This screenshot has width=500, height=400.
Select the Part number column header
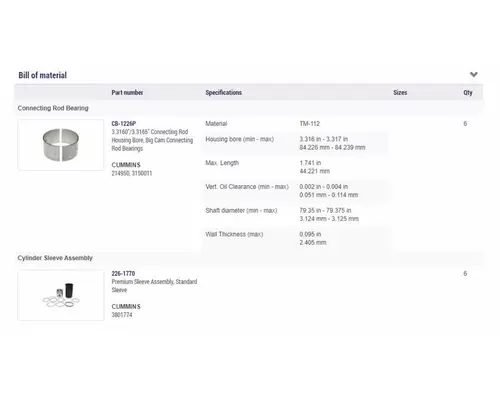click(127, 92)
